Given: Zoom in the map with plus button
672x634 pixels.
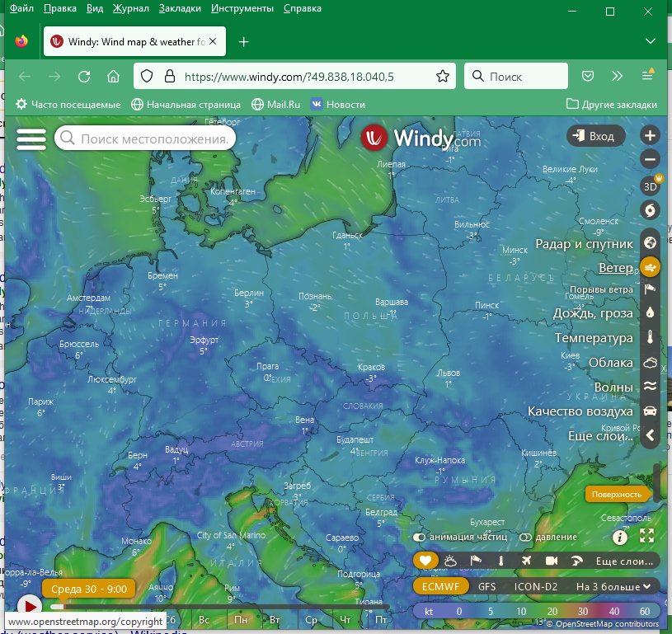Looking at the screenshot, I should 650,135.
